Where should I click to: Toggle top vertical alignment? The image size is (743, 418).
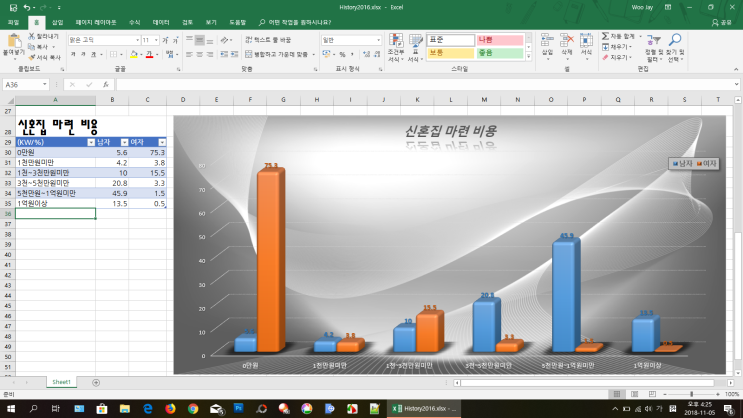190,40
